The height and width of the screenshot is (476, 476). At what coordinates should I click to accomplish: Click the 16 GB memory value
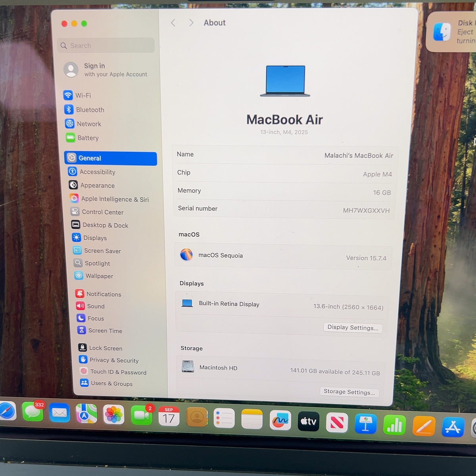pyautogui.click(x=382, y=192)
